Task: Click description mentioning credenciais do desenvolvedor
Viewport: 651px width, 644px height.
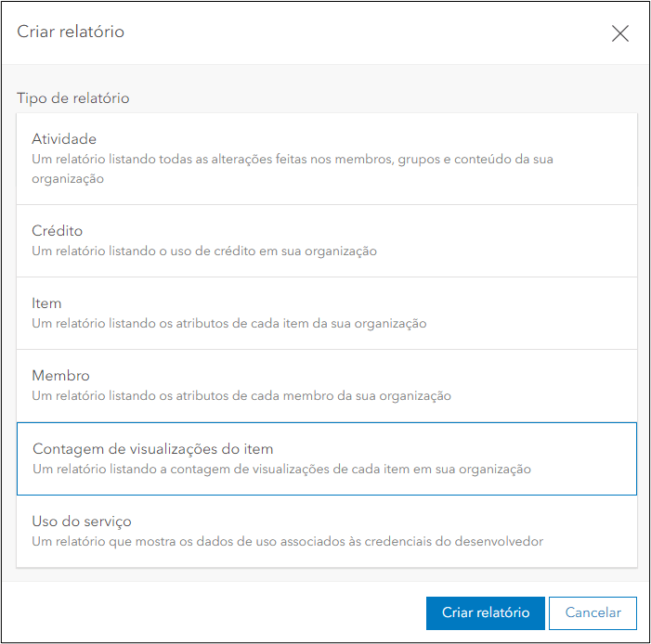Action: (x=287, y=541)
